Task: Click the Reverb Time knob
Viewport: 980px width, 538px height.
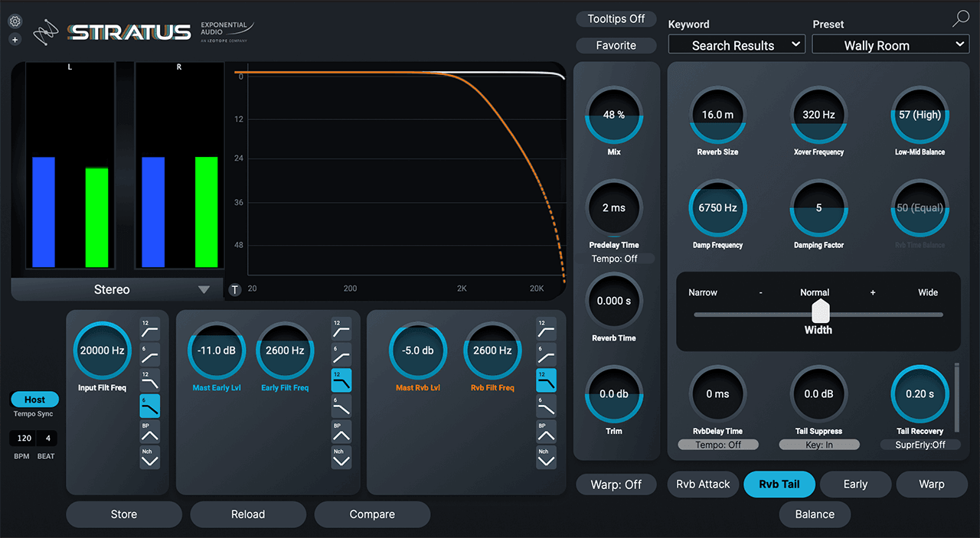Action: point(614,301)
